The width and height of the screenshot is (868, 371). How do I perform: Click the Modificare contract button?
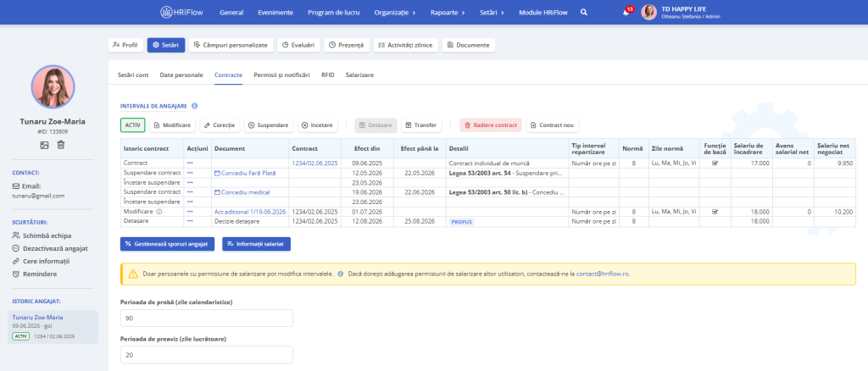point(172,125)
